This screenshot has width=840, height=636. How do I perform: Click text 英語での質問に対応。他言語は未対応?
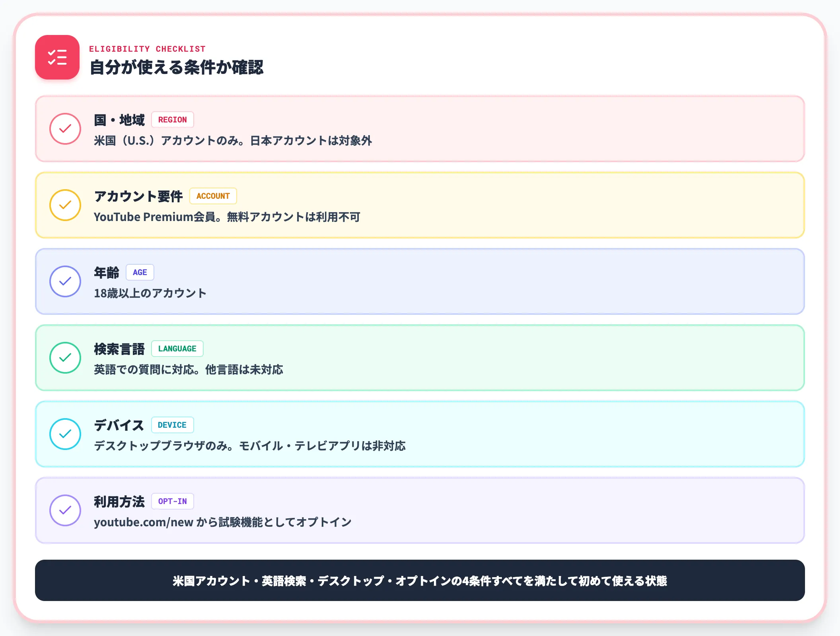pos(189,369)
